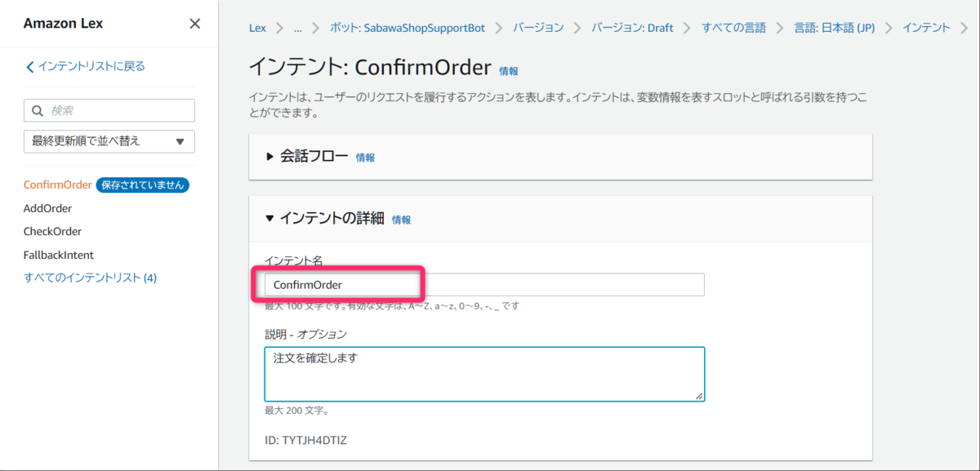Close the Amazon Lex side panel
The image size is (980, 471).
click(194, 24)
